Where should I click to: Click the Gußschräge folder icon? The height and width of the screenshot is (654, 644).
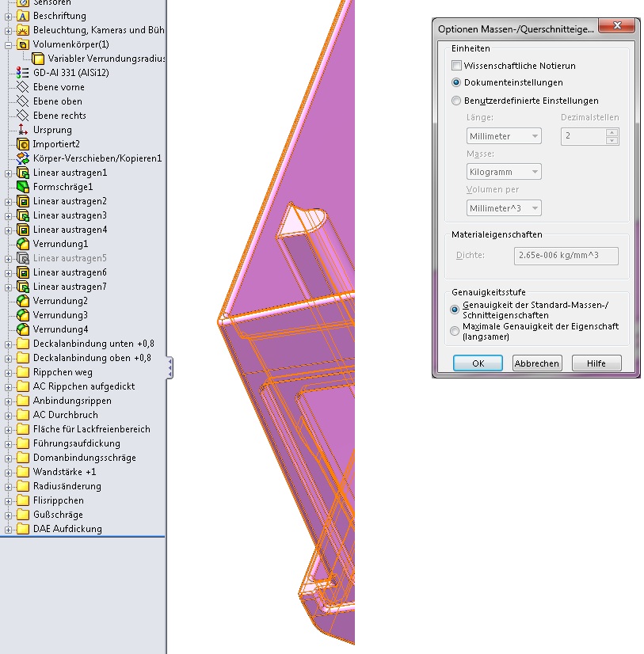[23, 515]
